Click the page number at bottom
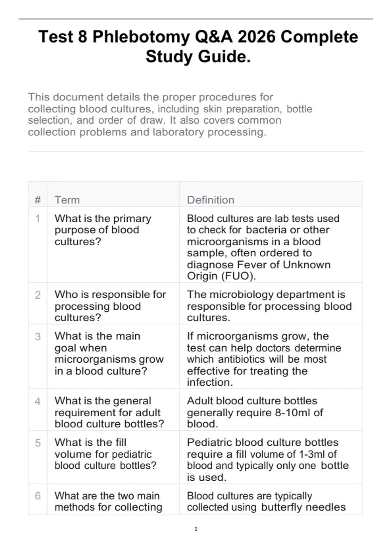 196,529
